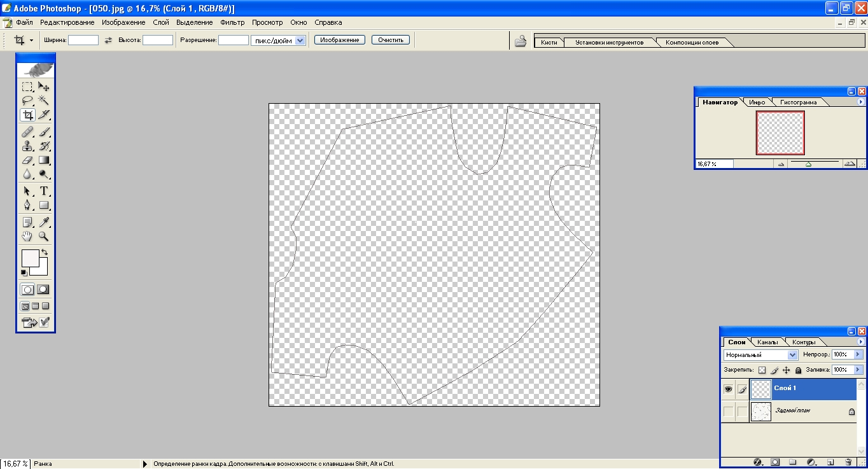This screenshot has height=469, width=868.
Task: Select the Type tool
Action: [x=44, y=191]
